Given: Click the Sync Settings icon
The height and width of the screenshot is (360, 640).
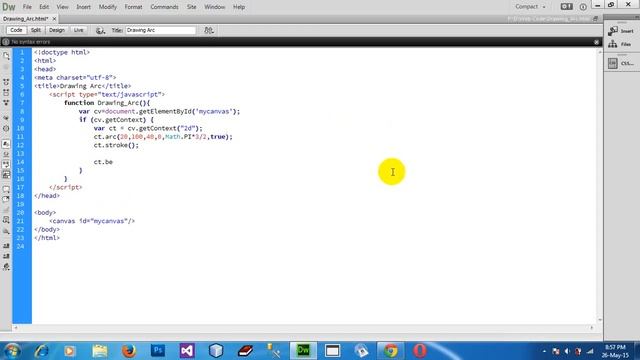Looking at the screenshot, I should 567,7.
